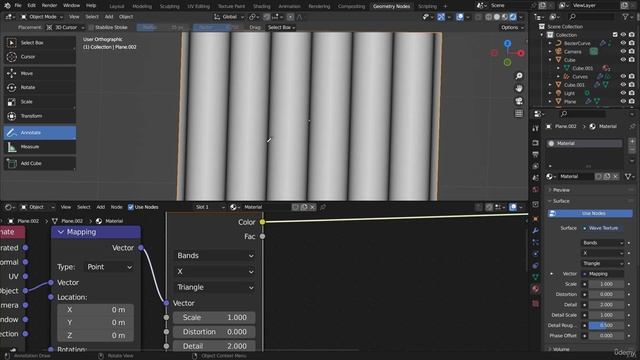This screenshot has height=360, width=640.
Task: Open Object Data properties tab icon
Action: coord(536,277)
